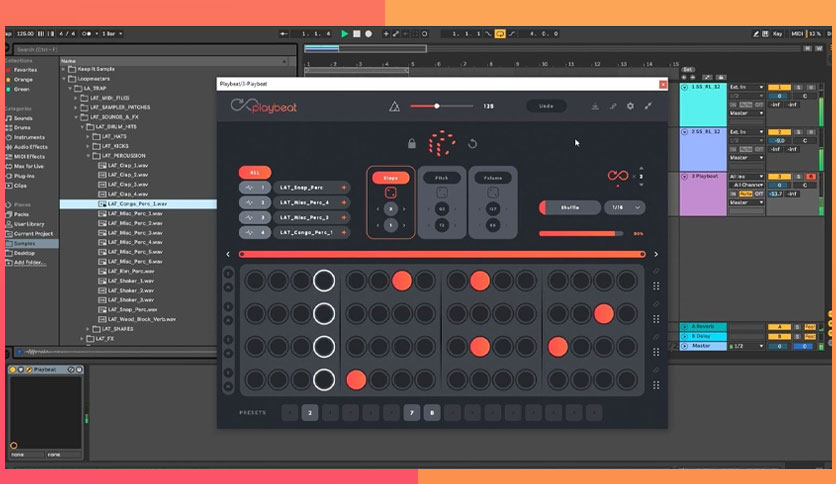Click the Playbeat download/export icon

coord(595,107)
